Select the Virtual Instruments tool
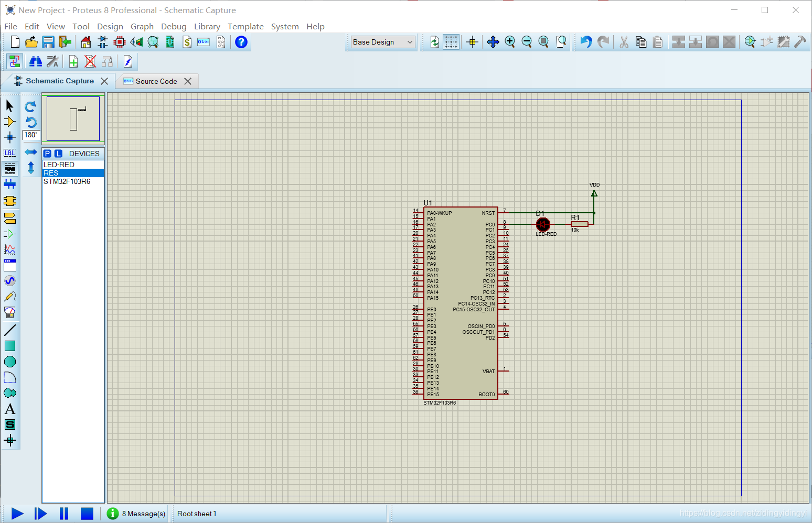 coord(9,312)
